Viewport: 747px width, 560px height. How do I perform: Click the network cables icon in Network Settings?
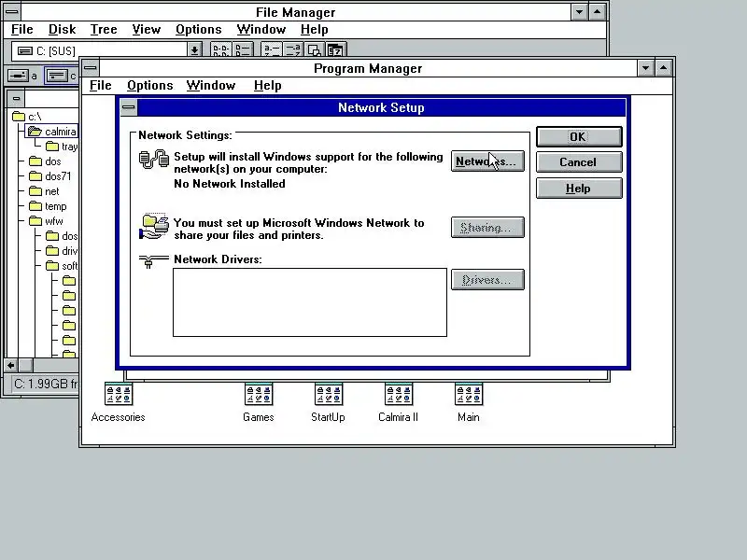[154, 159]
